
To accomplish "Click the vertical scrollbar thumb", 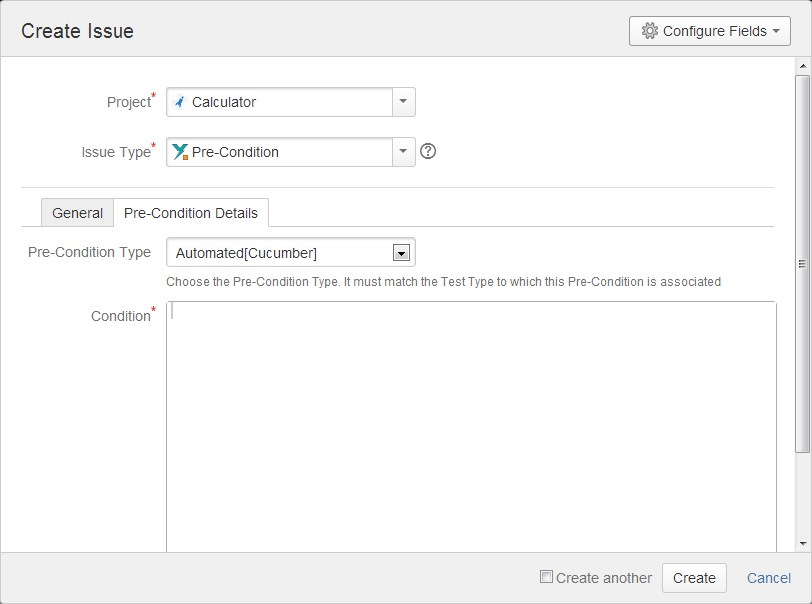I will (803, 264).
